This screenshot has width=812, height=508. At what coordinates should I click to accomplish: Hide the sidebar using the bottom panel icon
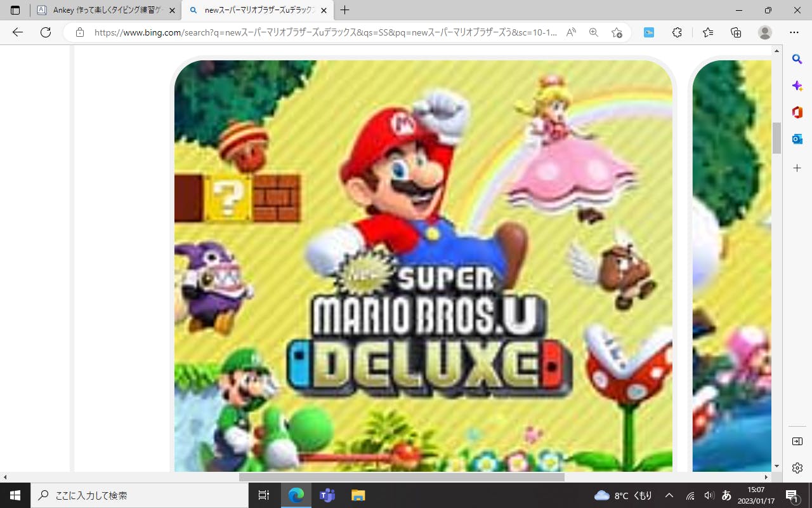pos(797,441)
